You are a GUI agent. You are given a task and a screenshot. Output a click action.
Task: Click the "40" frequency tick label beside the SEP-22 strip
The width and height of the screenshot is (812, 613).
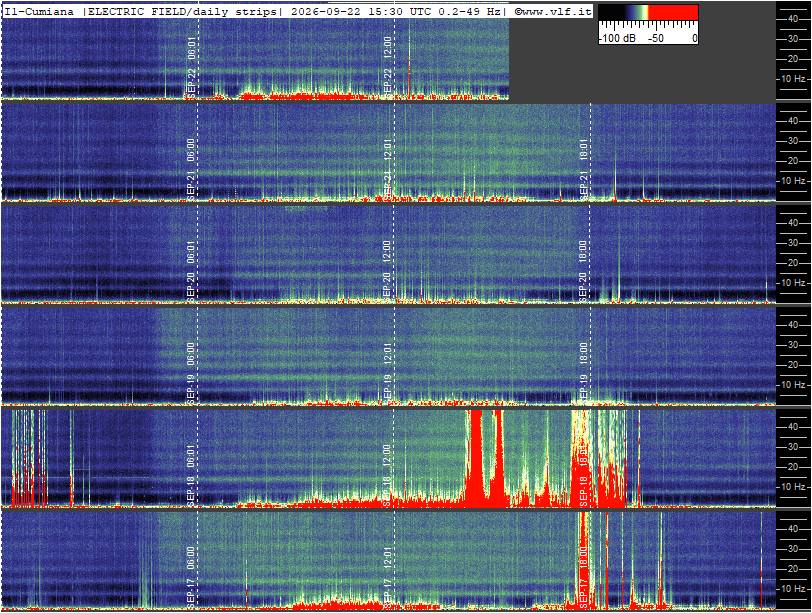tap(792, 19)
